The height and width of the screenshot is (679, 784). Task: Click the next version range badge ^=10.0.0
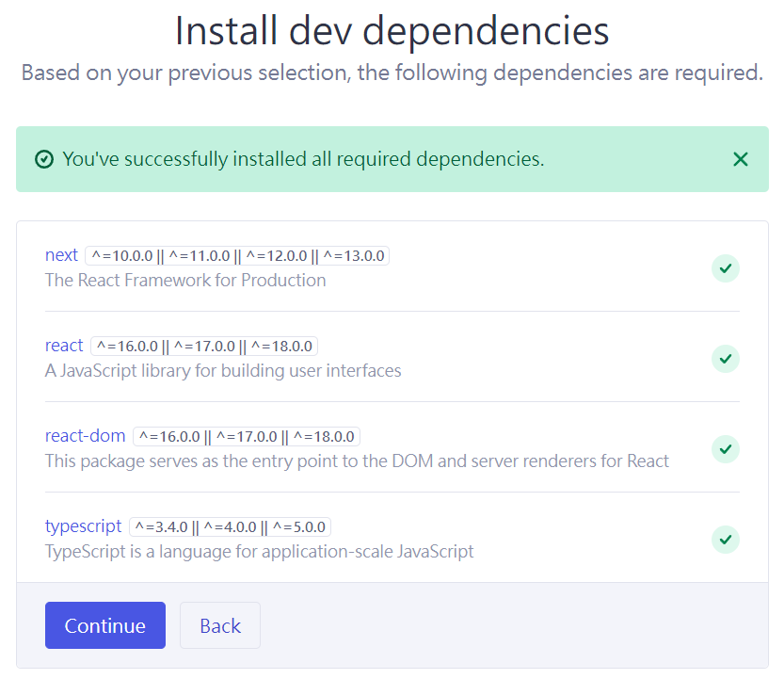coord(237,256)
